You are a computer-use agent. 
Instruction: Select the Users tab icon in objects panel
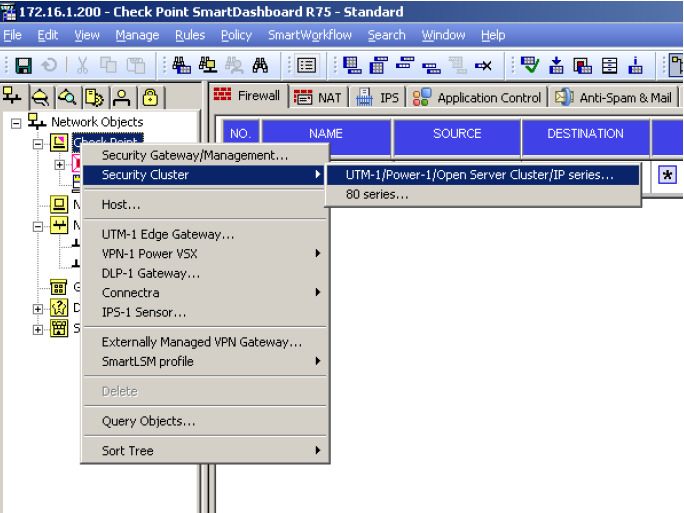pos(122,97)
